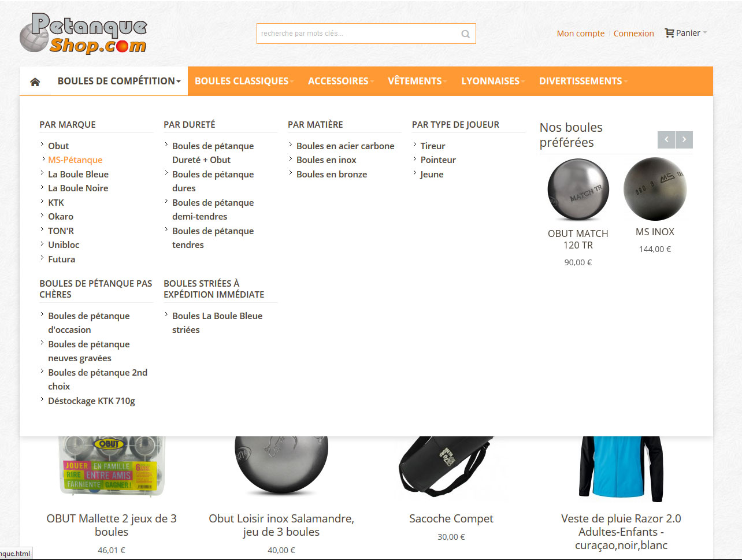Open the Accessoires menu
This screenshot has height=560, width=742.
[341, 81]
